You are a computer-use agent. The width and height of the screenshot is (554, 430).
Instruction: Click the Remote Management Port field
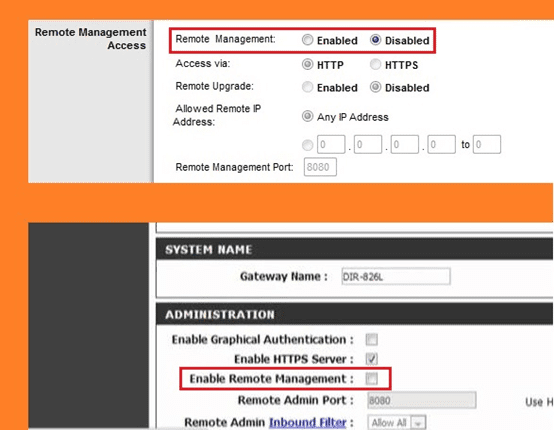point(320,167)
